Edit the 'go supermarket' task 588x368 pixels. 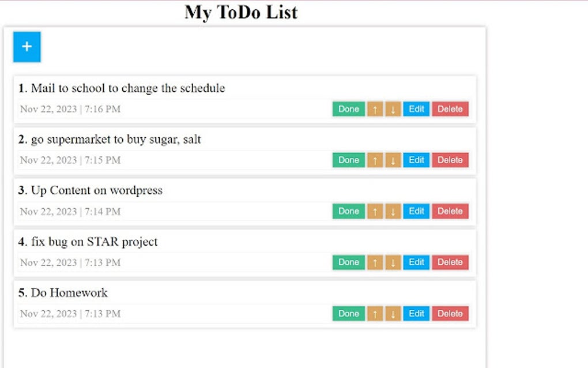click(x=416, y=160)
